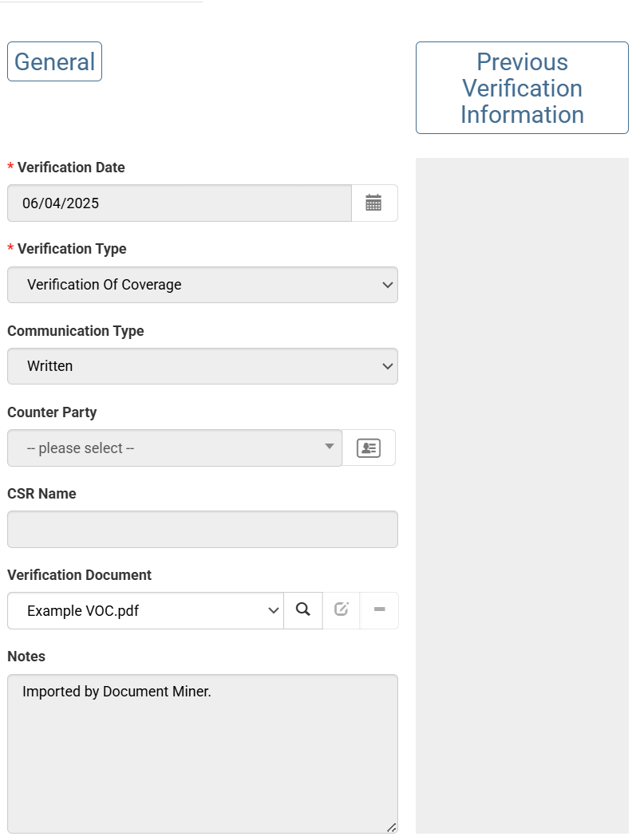632x840 pixels.
Task: Click the Verification Document field label
Action: [79, 575]
